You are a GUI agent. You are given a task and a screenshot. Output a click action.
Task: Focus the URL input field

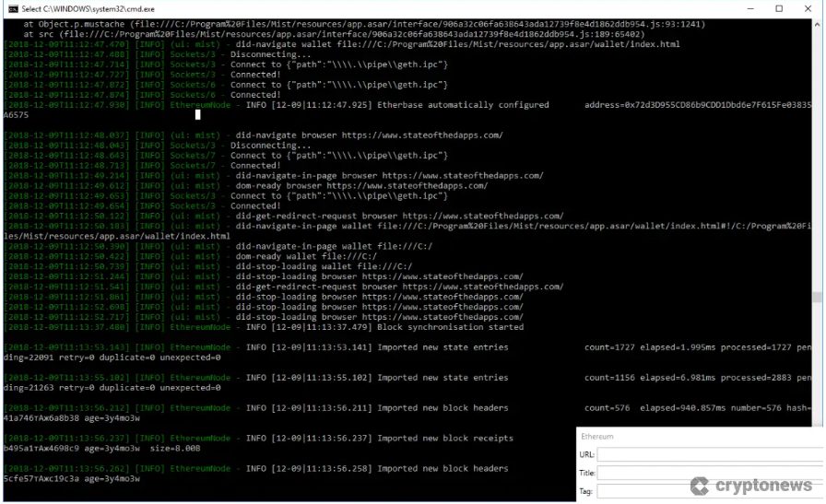coord(710,454)
